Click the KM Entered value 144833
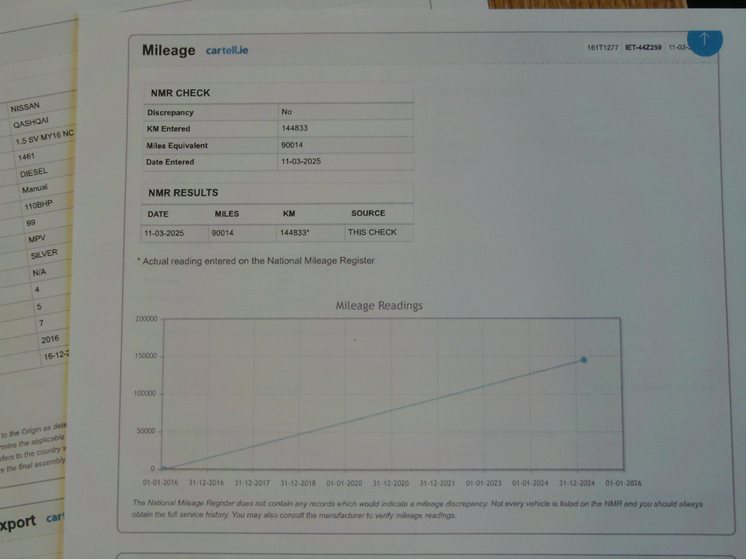Screen dimensions: 746x560 pos(294,129)
